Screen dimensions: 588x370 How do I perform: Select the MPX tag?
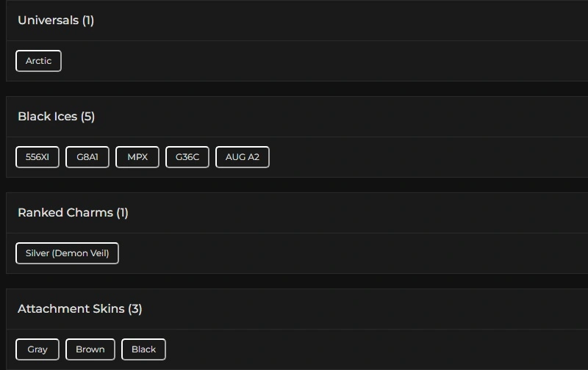tap(137, 157)
